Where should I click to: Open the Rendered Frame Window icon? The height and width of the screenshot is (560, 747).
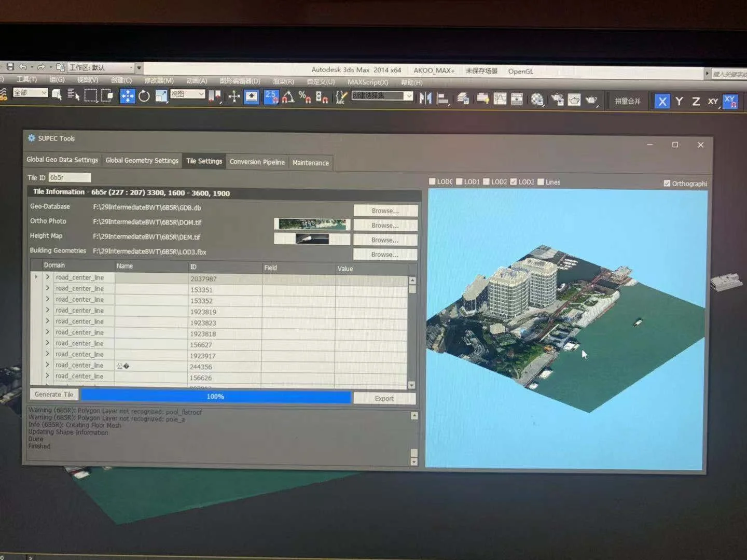(x=574, y=100)
